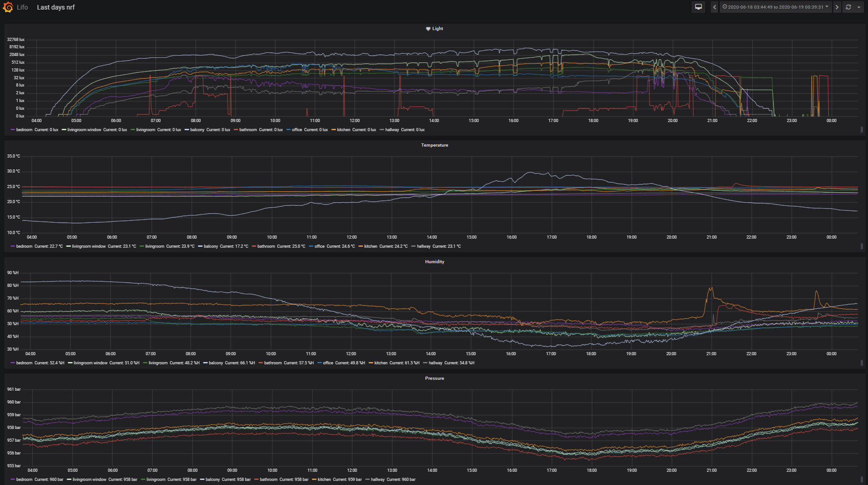Click bathroom red color swatch in Pressure legend
868x485 pixels.
[256, 480]
